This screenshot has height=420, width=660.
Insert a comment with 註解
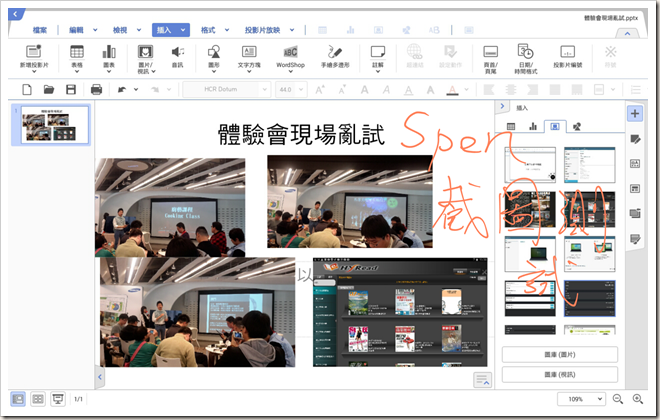(378, 58)
